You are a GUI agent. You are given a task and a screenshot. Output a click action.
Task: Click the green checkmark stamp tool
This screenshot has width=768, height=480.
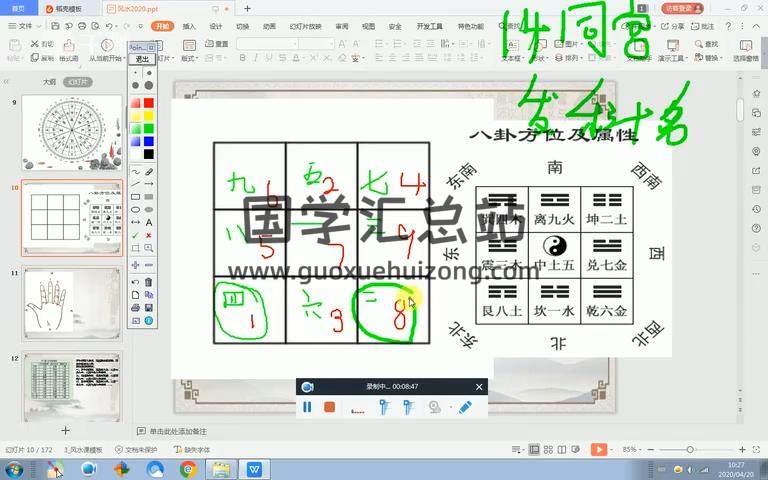click(135, 235)
